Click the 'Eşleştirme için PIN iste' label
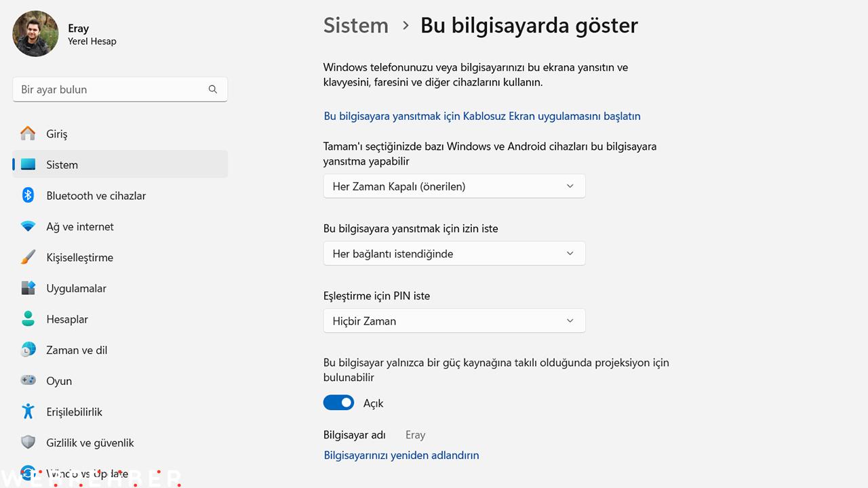Image resolution: width=868 pixels, height=488 pixels. [377, 296]
